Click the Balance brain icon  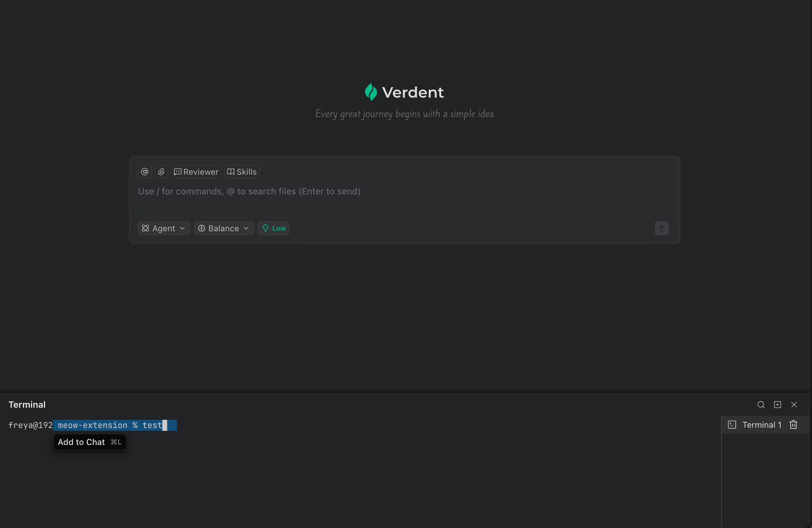[x=202, y=228]
